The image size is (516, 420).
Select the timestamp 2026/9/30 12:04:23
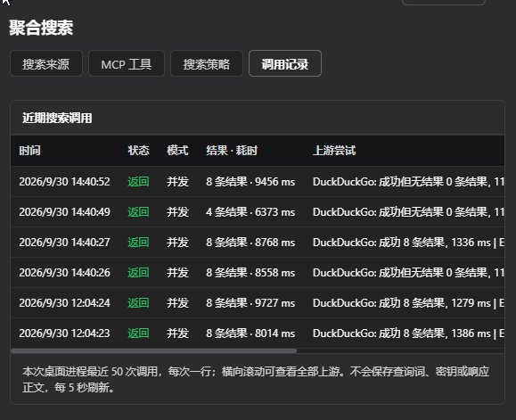(x=64, y=334)
